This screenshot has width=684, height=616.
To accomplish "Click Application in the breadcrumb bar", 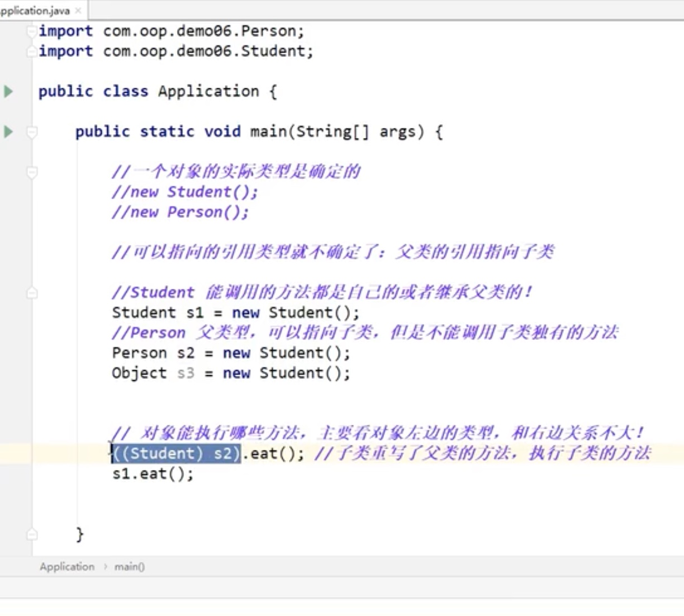I will (x=67, y=567).
